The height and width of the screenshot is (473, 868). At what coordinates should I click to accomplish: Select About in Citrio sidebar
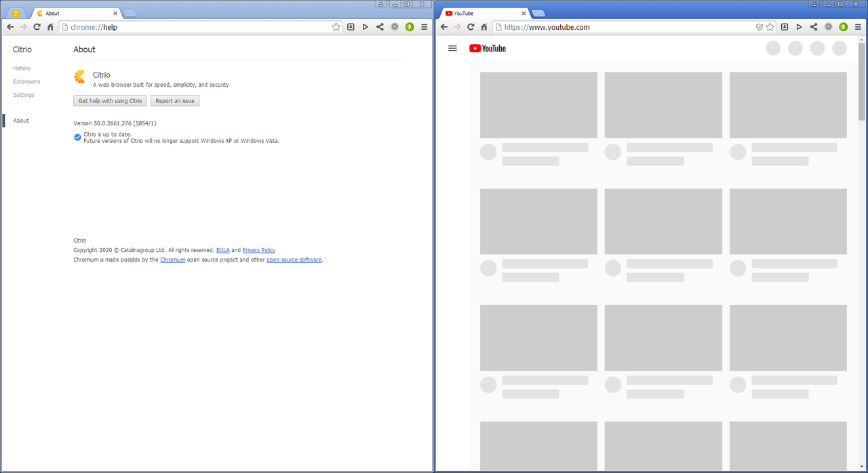coord(21,121)
